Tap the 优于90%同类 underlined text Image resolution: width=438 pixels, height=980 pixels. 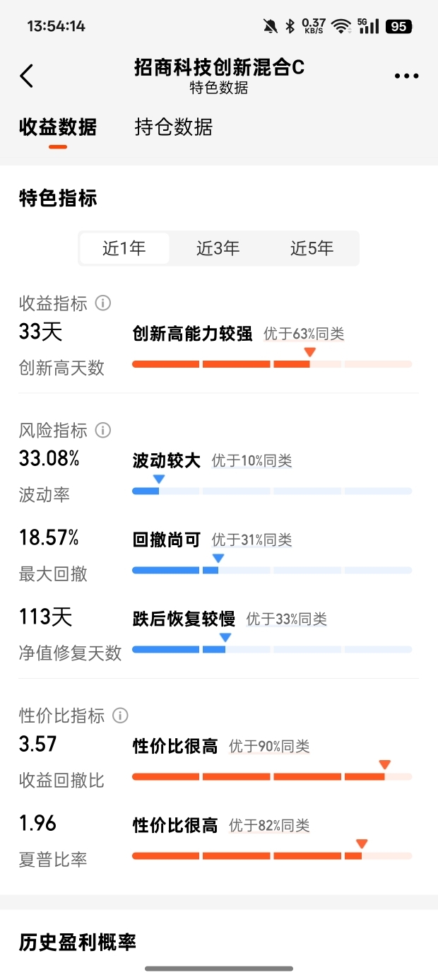269,746
